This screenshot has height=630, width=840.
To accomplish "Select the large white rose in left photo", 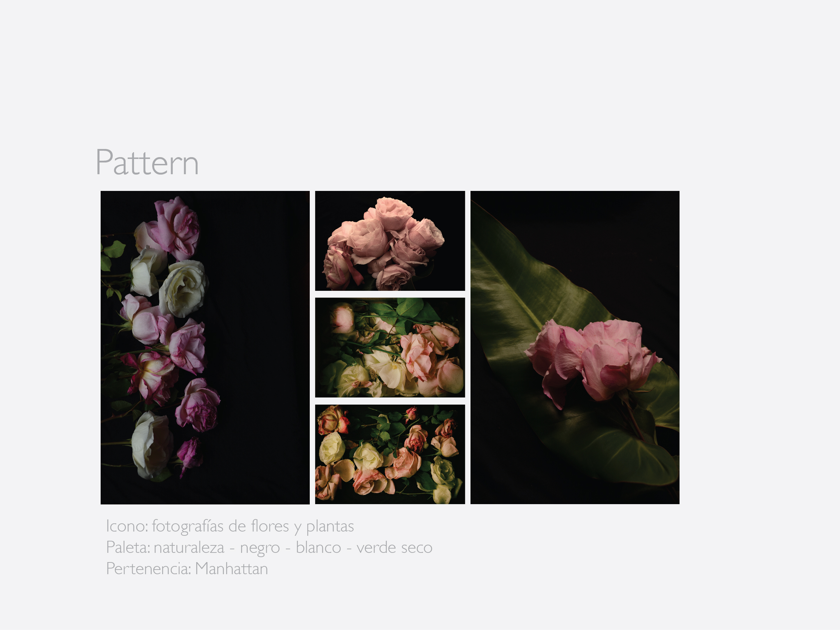I will [x=184, y=288].
